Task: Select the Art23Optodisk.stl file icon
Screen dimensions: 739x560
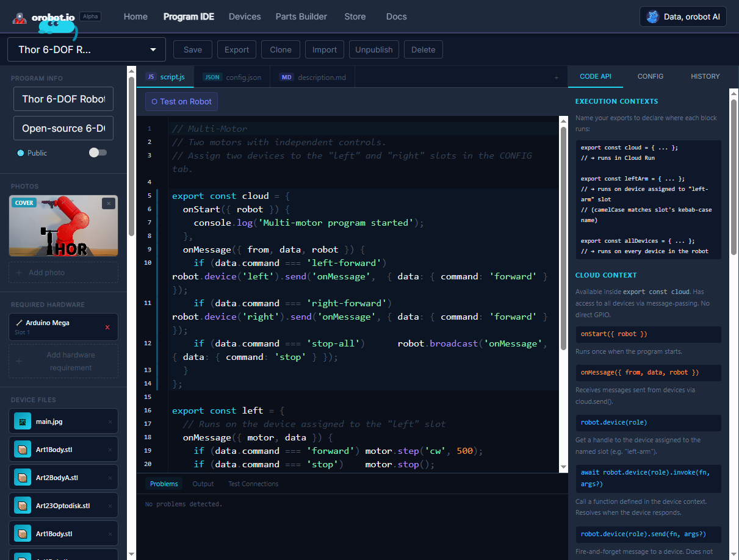Action: point(23,506)
